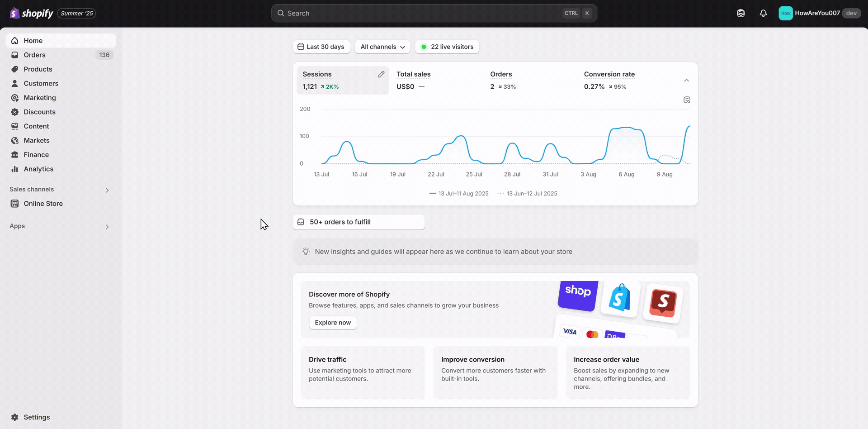Viewport: 868px width, 429px height.
Task: Select the Orders metric tab in chart card
Action: [x=530, y=80]
